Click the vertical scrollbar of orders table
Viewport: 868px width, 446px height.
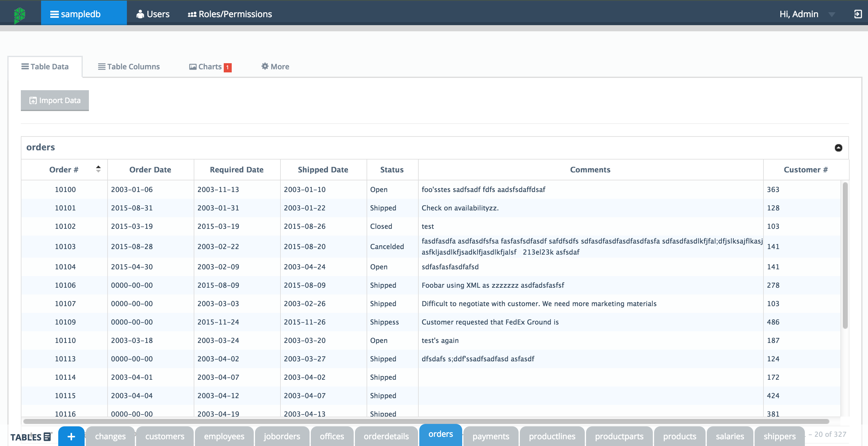845,255
